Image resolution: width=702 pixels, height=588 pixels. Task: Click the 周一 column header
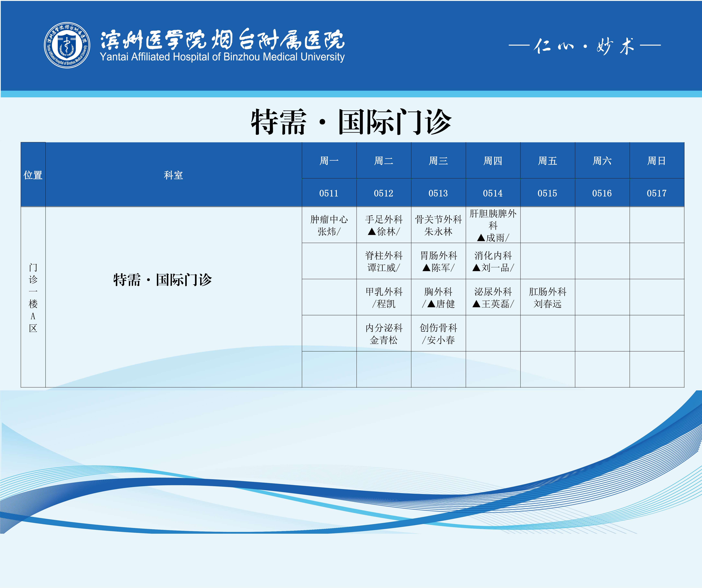(329, 161)
